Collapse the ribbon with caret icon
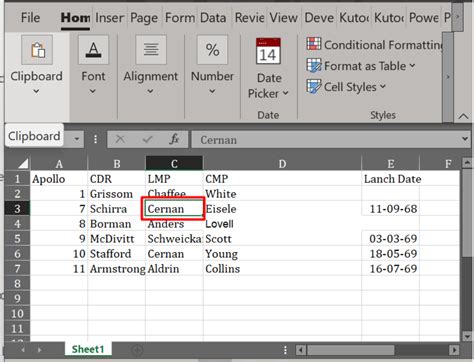This screenshot has height=362, width=474. pyautogui.click(x=463, y=116)
